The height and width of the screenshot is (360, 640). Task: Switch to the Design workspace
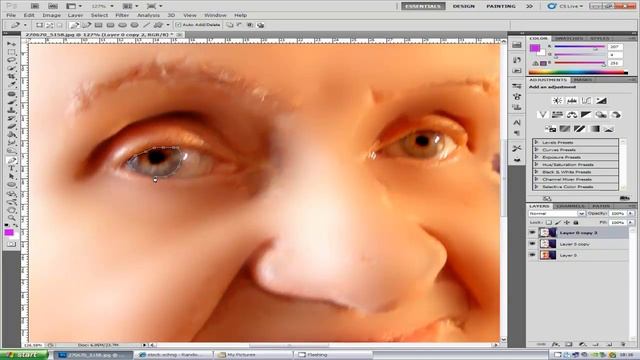coord(464,6)
